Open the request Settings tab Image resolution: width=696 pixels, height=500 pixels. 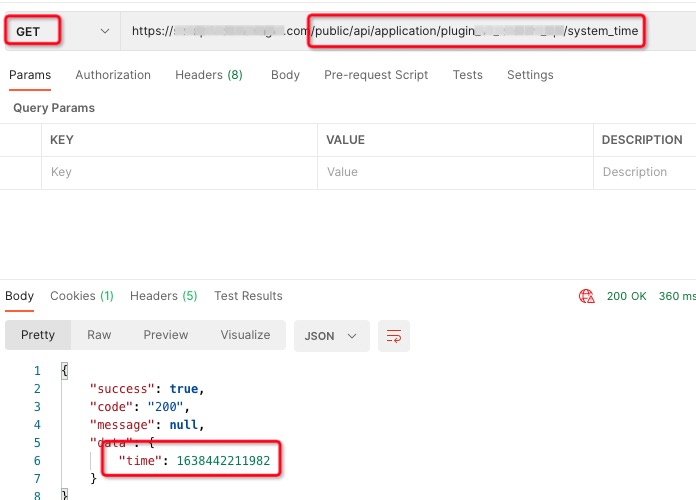529,75
